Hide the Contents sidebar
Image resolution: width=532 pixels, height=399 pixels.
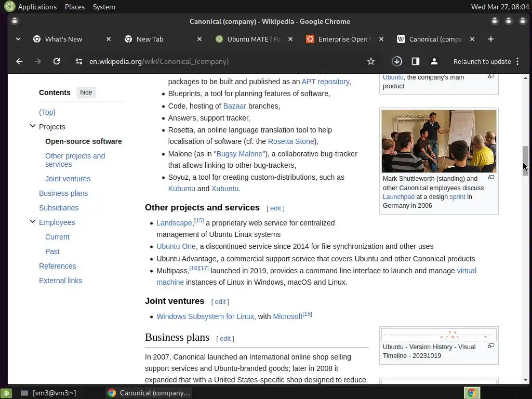(x=86, y=92)
